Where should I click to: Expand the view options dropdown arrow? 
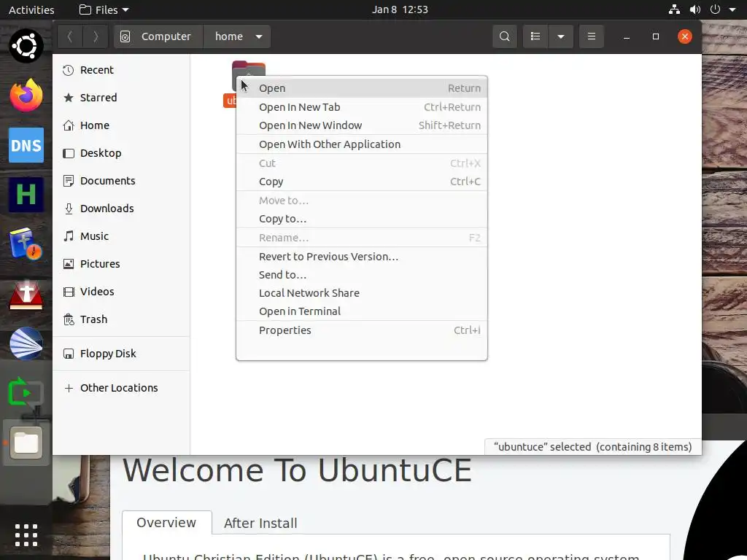click(561, 36)
